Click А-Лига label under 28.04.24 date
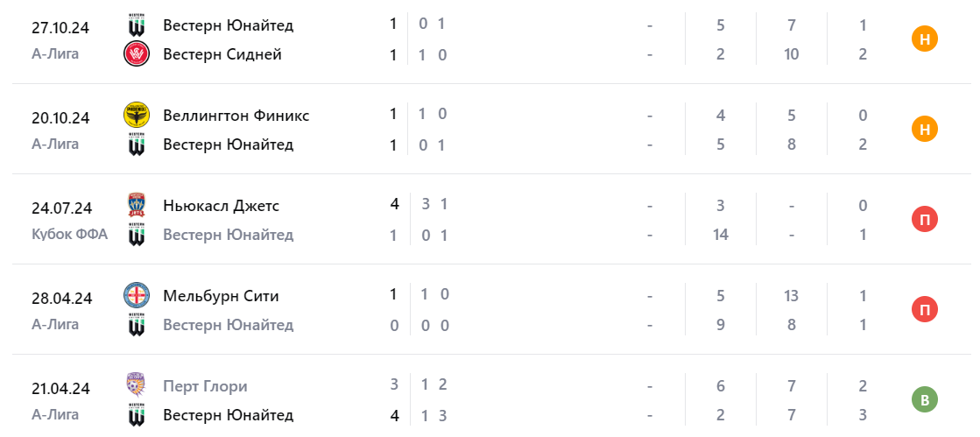980x437 pixels. 55,324
